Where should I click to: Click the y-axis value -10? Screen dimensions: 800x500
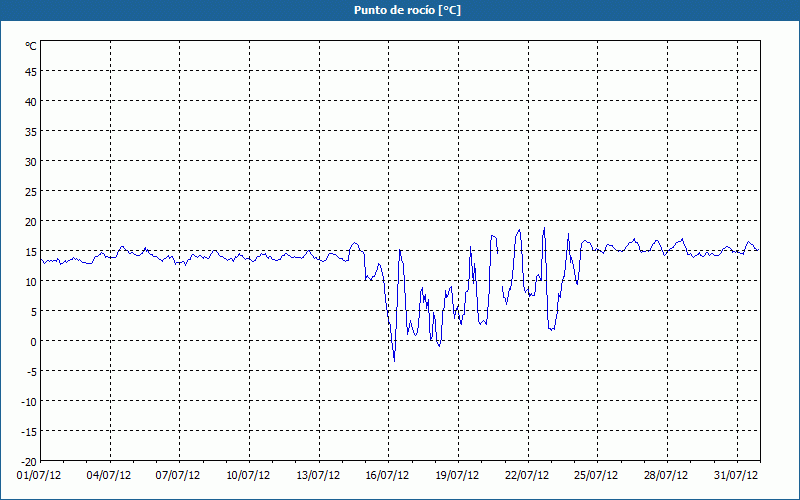pyautogui.click(x=29, y=403)
